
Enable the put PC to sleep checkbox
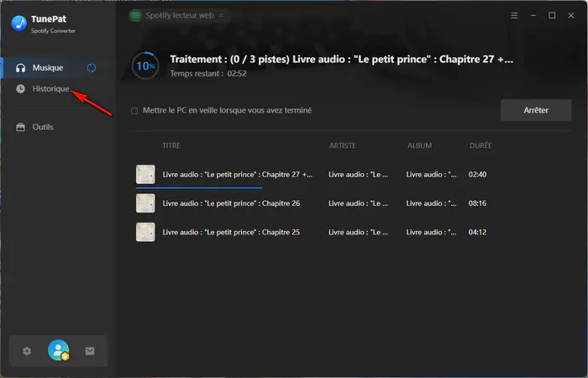tap(135, 110)
